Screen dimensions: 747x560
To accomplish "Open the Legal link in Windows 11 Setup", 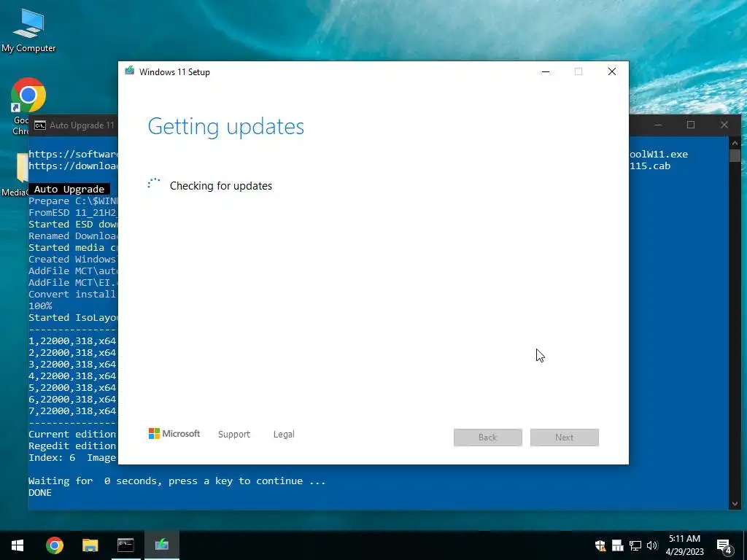I will pyautogui.click(x=284, y=435).
